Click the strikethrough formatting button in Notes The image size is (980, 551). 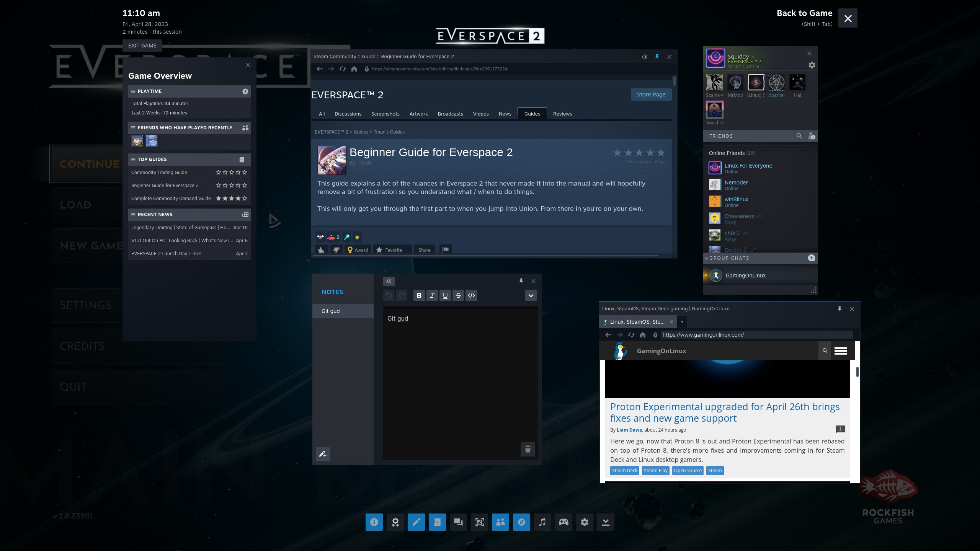[458, 295]
